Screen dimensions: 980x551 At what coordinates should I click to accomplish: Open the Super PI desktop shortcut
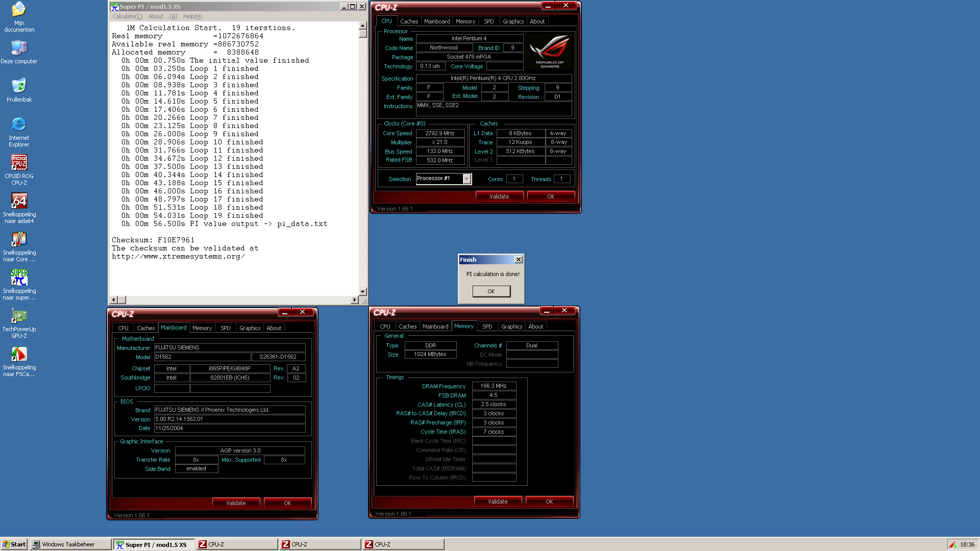19,285
